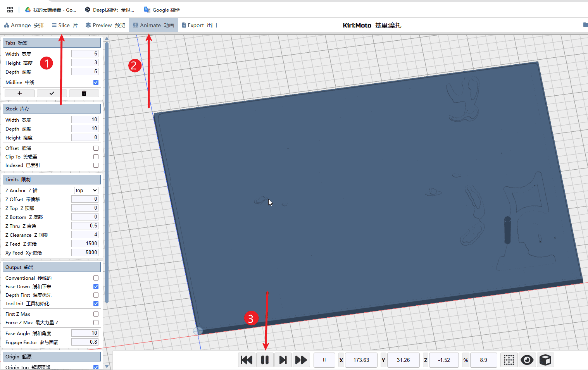This screenshot has width=588, height=370.
Task: Delete tabs using the trash icon
Action: click(84, 93)
